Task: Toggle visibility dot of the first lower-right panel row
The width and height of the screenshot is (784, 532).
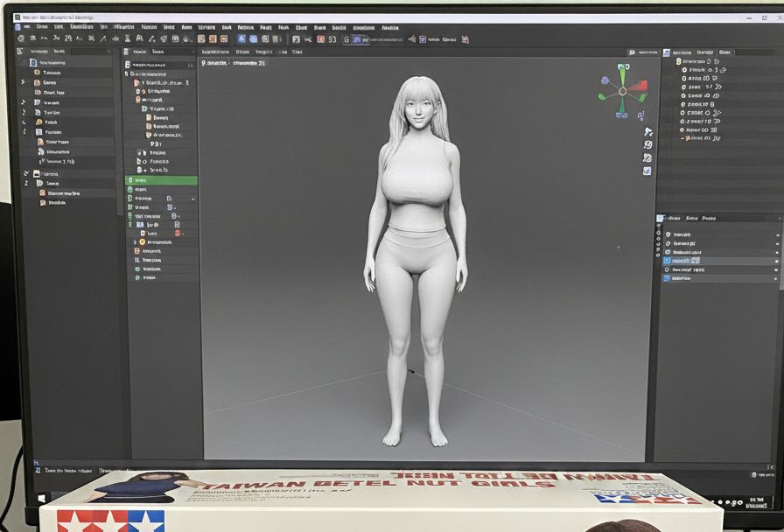Action: 776,234
